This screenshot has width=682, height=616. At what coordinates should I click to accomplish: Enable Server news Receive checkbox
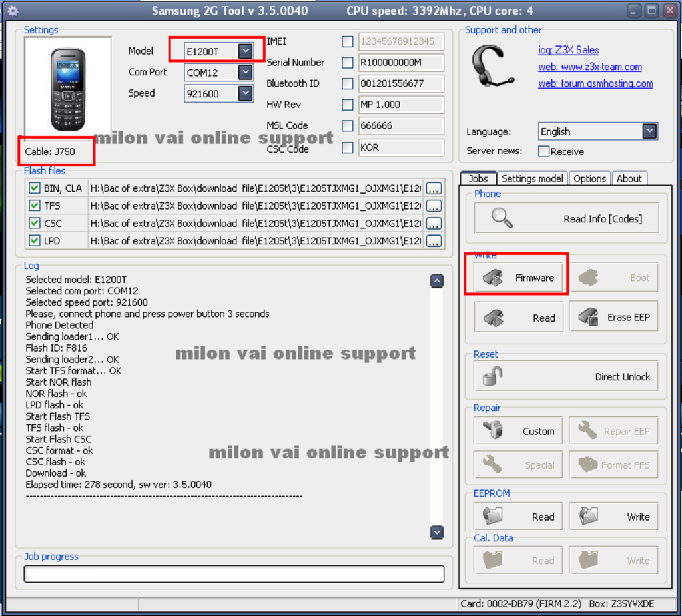tap(543, 151)
